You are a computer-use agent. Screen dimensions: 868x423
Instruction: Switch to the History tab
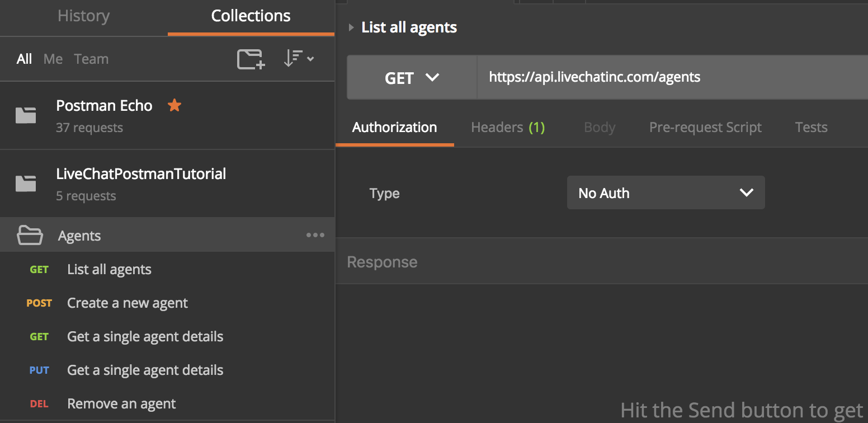[83, 16]
